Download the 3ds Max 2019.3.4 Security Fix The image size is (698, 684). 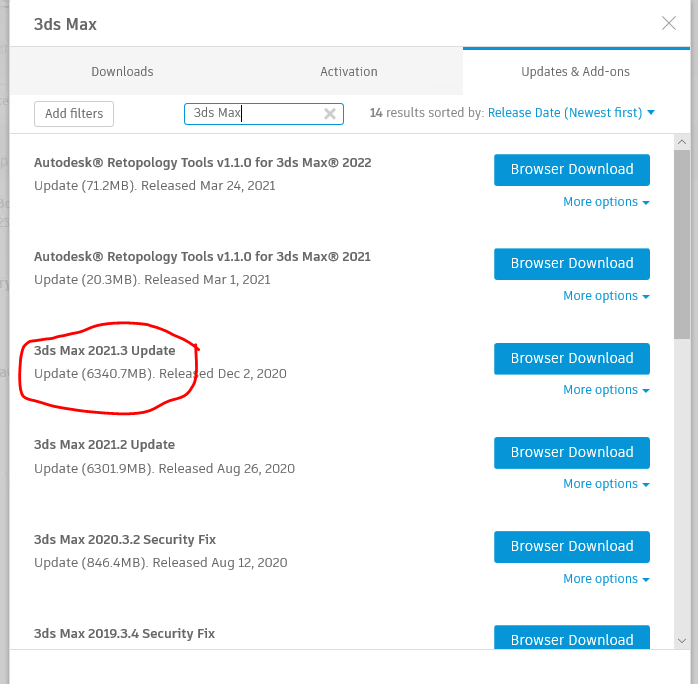[572, 639]
